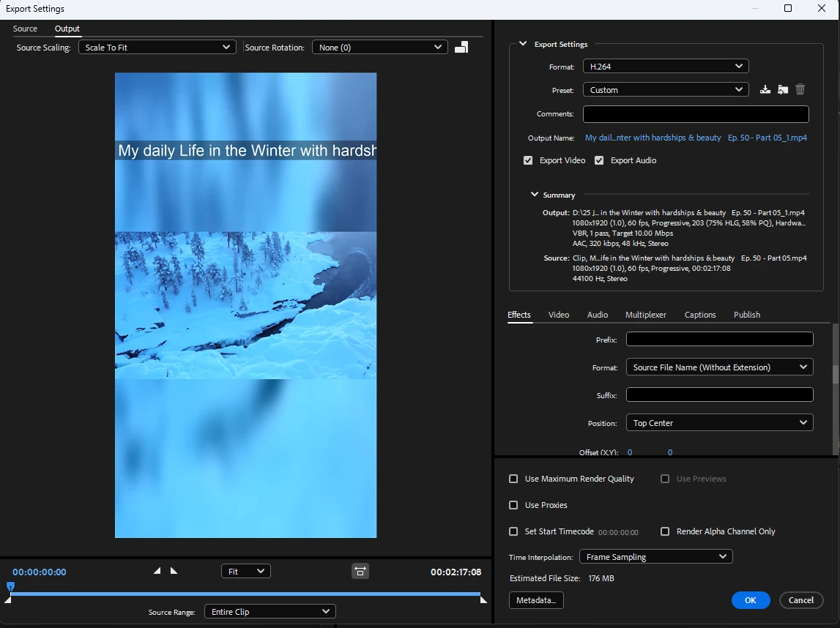Switch to the Source tab
840x628 pixels.
pyautogui.click(x=25, y=29)
